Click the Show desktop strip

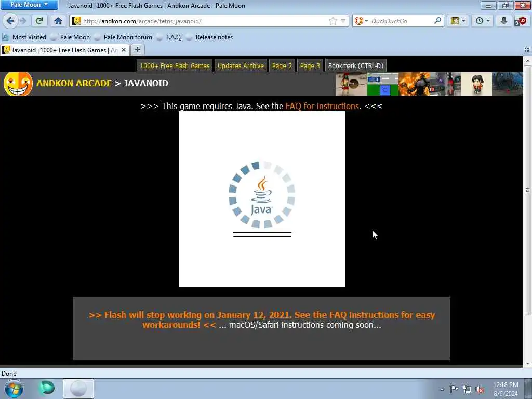pos(528,389)
